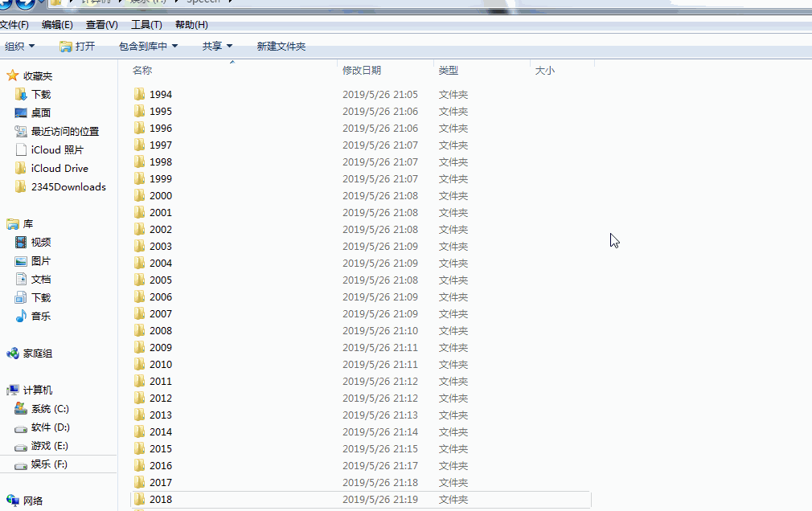Expand the 包含到库中 dropdown
Viewport: 812px width, 511px height.
[148, 46]
